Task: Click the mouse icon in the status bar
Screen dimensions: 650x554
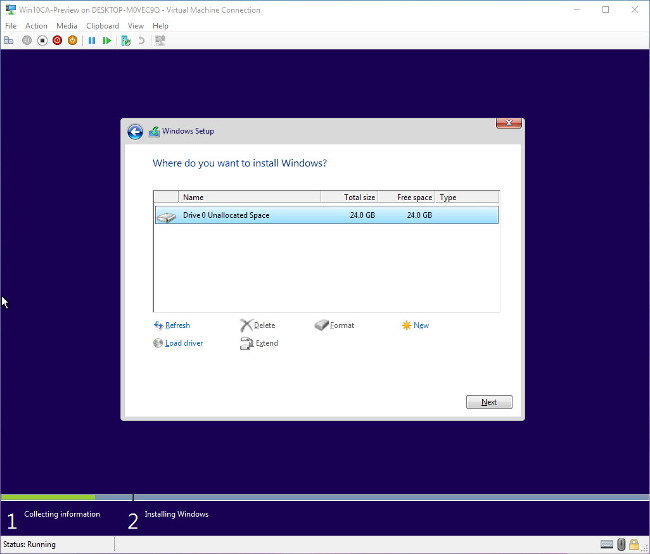Action: (x=621, y=544)
